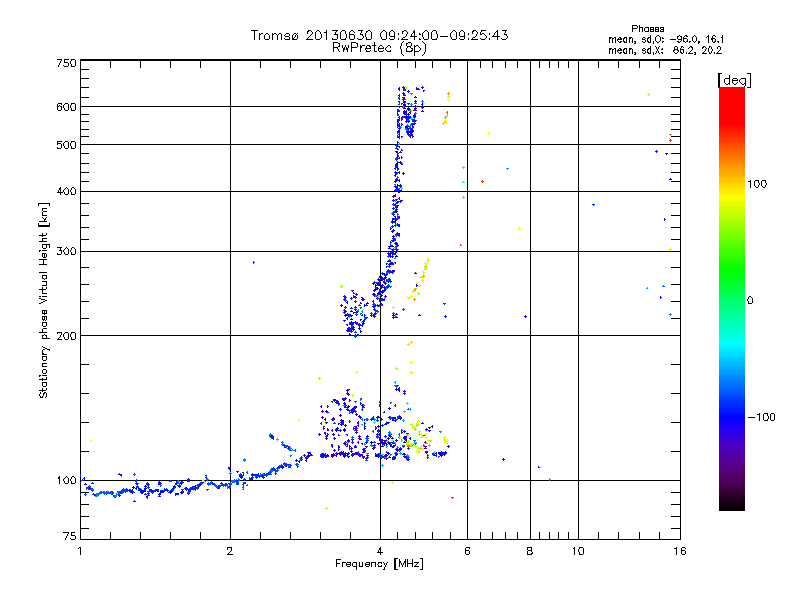This screenshot has width=800, height=600.
Task: Click the plot title 'Tromsø 20130630 09:24:00-09:25:43'
Action: click(379, 35)
